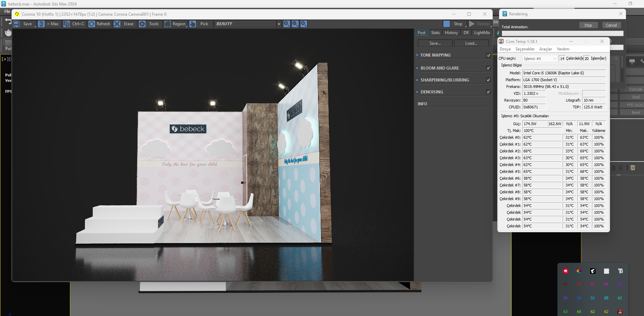644x316 pixels.
Task: Open the History tab
Action: click(x=451, y=33)
